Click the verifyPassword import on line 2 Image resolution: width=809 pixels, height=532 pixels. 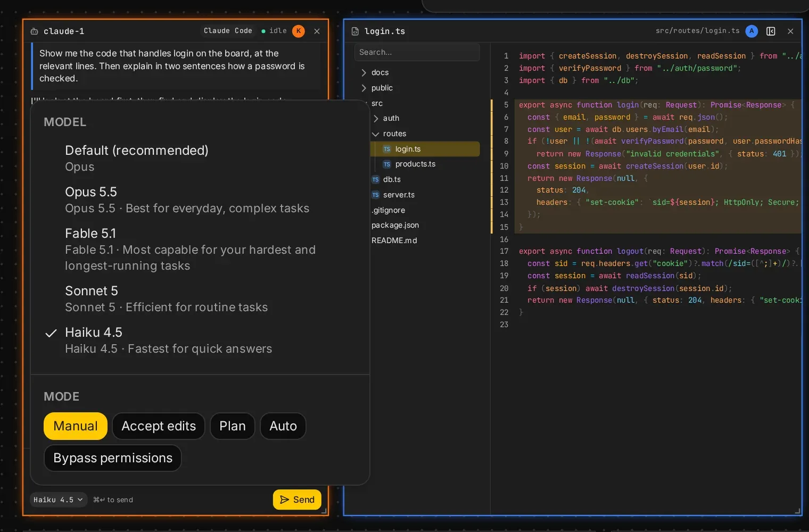(x=590, y=68)
